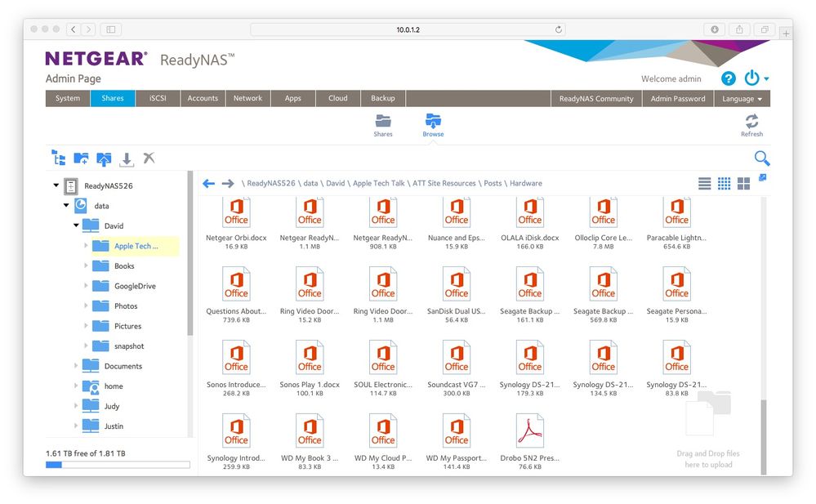Click the upload file toolbar icon
This screenshot has width=816, height=504.
pos(104,158)
